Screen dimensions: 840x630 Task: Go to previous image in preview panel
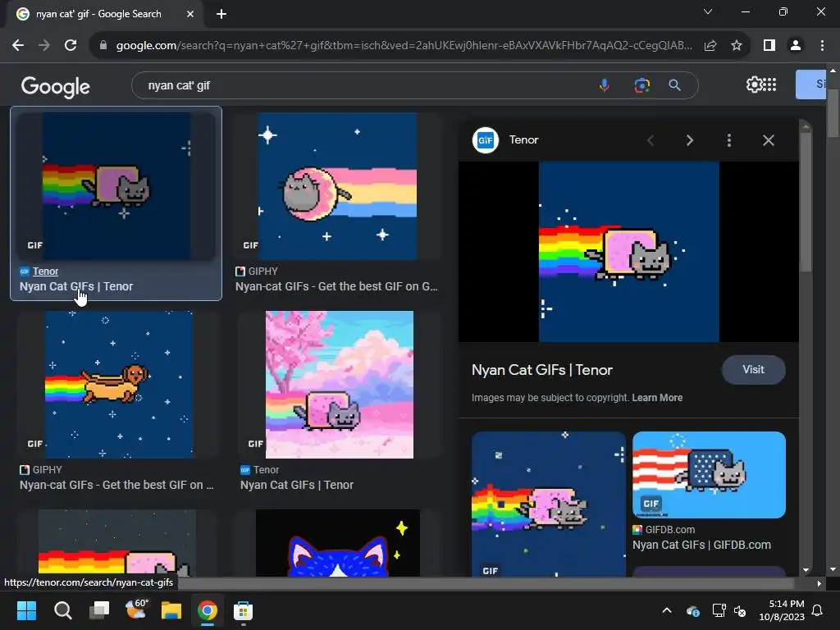pyautogui.click(x=651, y=140)
